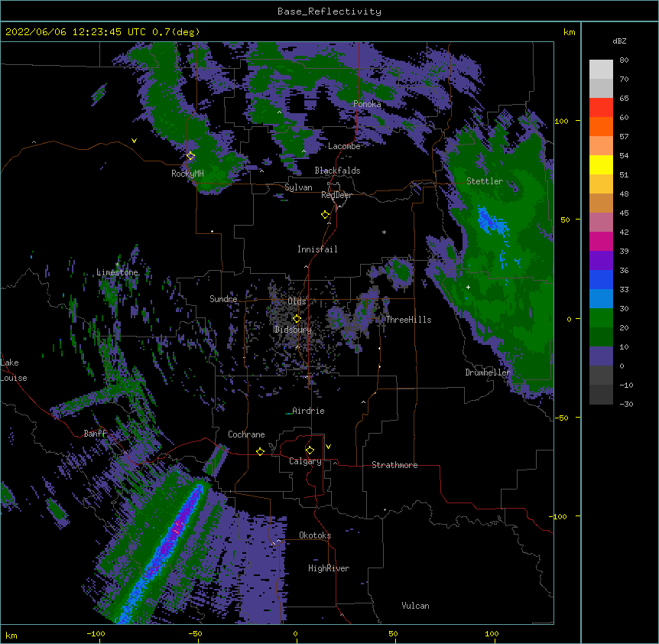Click the Banff label
This screenshot has width=659, height=644.
95,434
